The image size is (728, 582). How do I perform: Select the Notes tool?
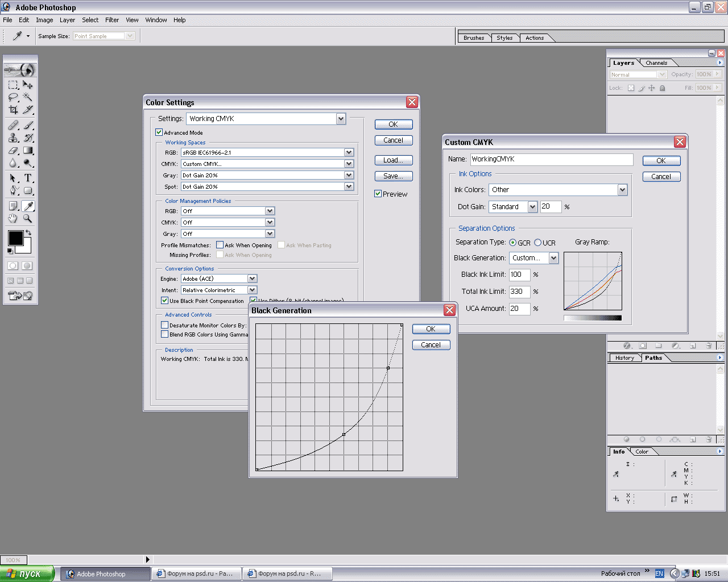(13, 206)
